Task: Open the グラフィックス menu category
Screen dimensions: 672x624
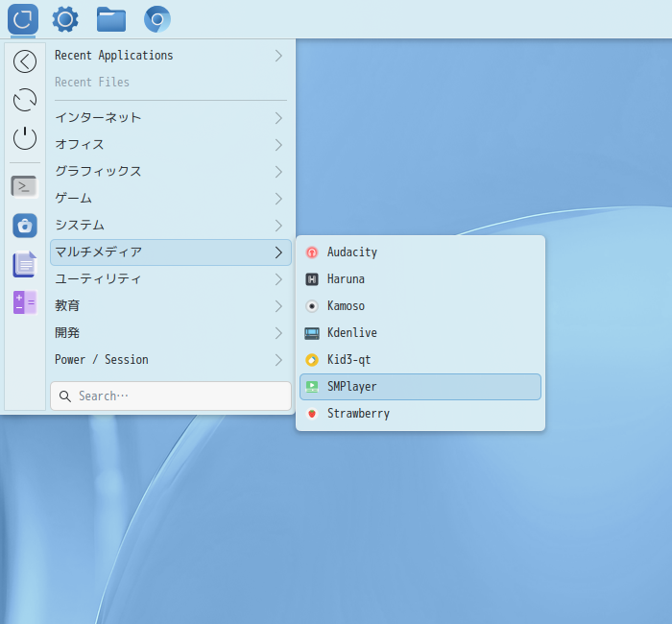Action: [x=99, y=172]
